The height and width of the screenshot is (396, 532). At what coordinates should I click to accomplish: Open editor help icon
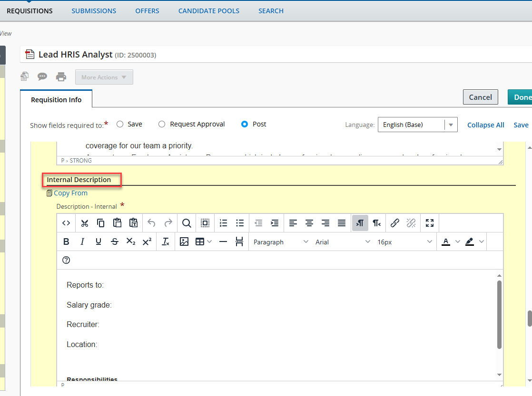pos(66,260)
